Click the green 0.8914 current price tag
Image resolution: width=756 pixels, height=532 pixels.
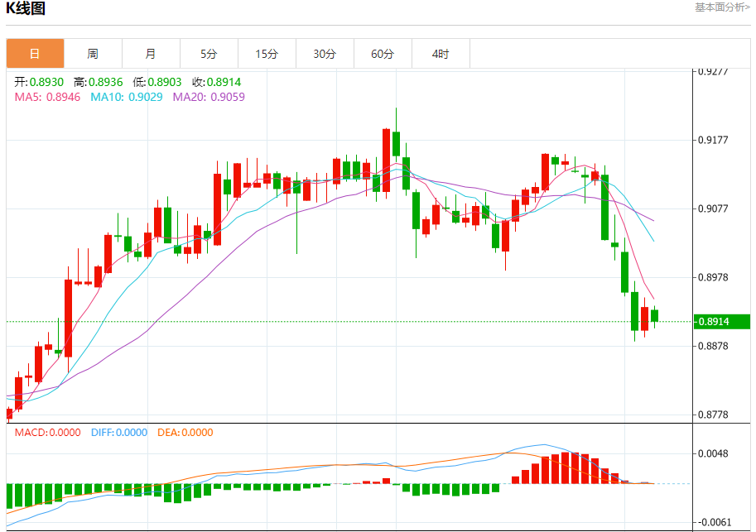click(722, 321)
